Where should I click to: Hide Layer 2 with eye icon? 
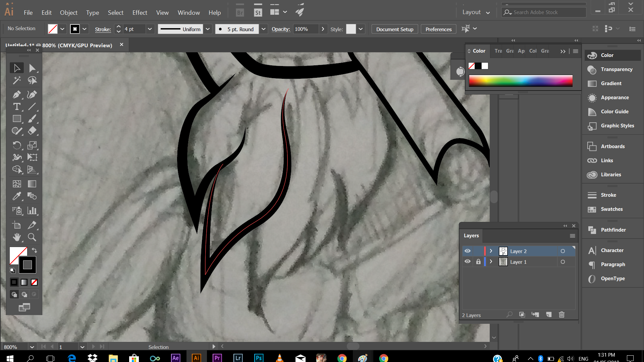[x=468, y=251]
